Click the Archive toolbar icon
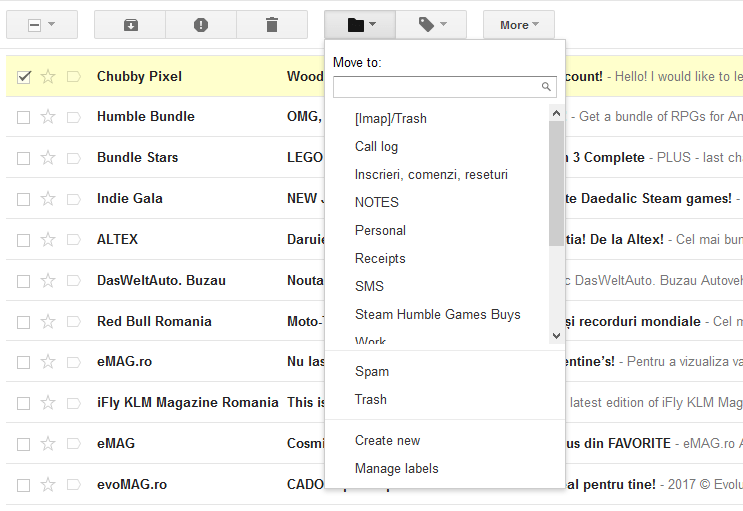The height and width of the screenshot is (511, 743). coord(130,25)
